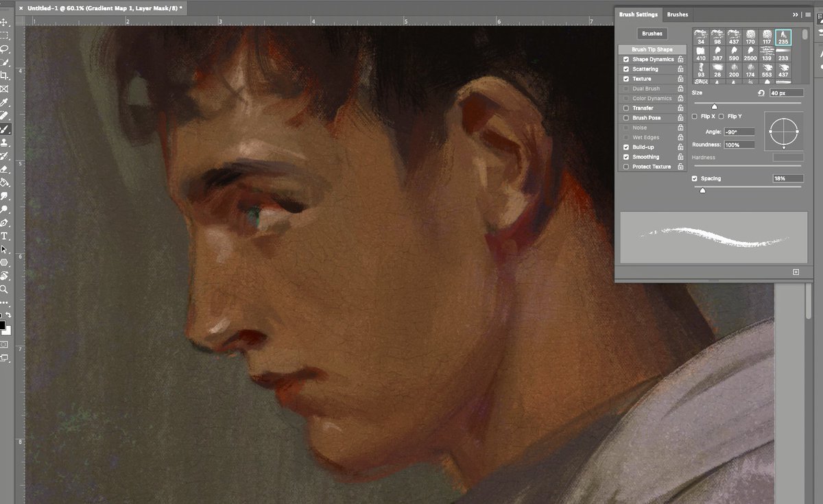Viewport: 823px width, 504px height.
Task: Disable the Texture brush option
Action: [625, 78]
